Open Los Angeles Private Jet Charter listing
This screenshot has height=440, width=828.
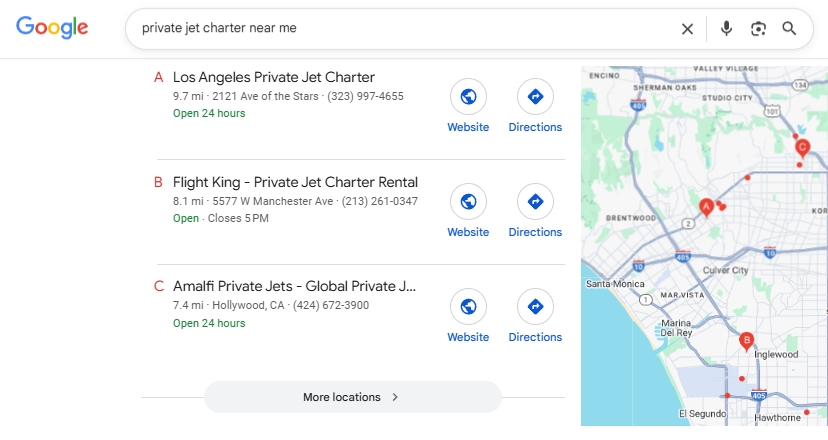273,77
